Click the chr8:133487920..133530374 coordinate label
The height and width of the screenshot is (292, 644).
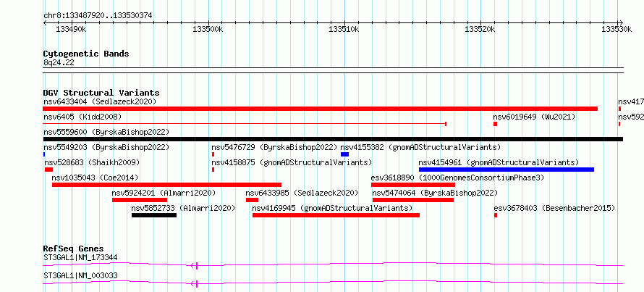[x=98, y=16]
